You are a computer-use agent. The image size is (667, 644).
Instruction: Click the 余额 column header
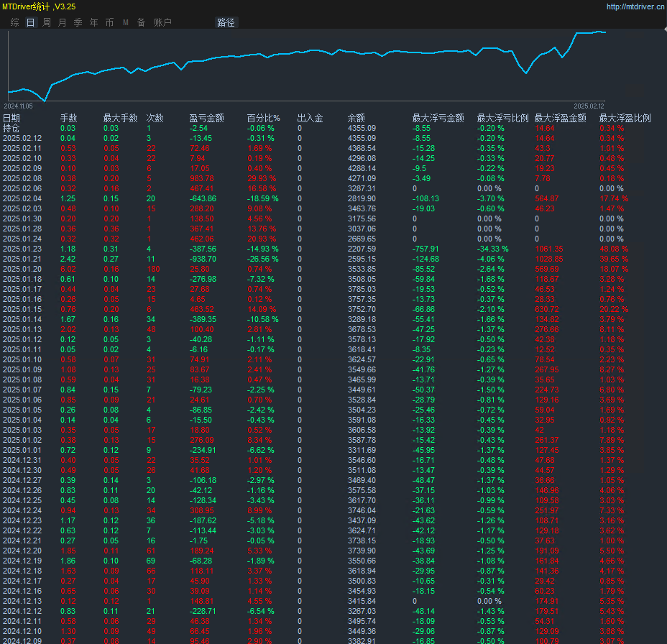[356, 119]
